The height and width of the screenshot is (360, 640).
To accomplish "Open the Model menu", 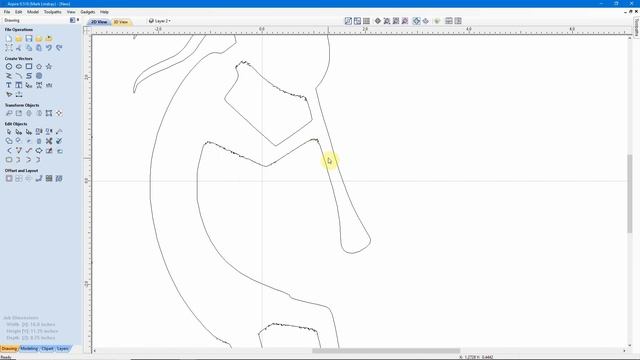I will [33, 12].
